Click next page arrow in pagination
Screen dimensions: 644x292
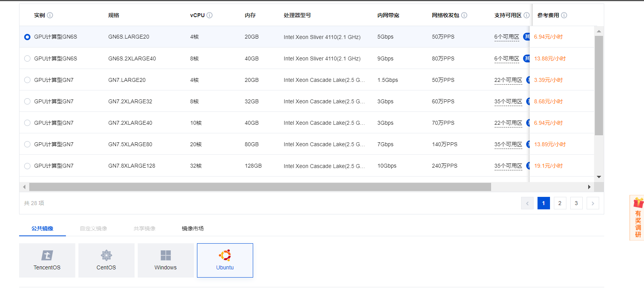pyautogui.click(x=593, y=203)
